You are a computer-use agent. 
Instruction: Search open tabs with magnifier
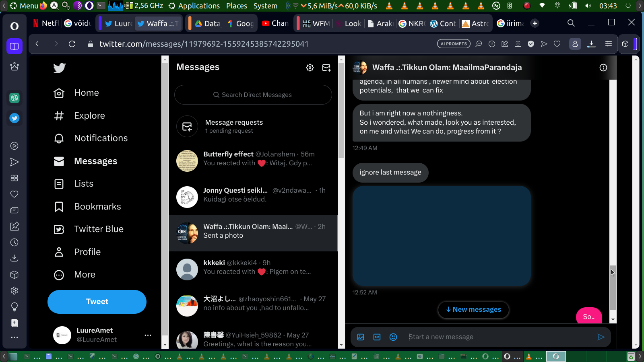click(571, 23)
